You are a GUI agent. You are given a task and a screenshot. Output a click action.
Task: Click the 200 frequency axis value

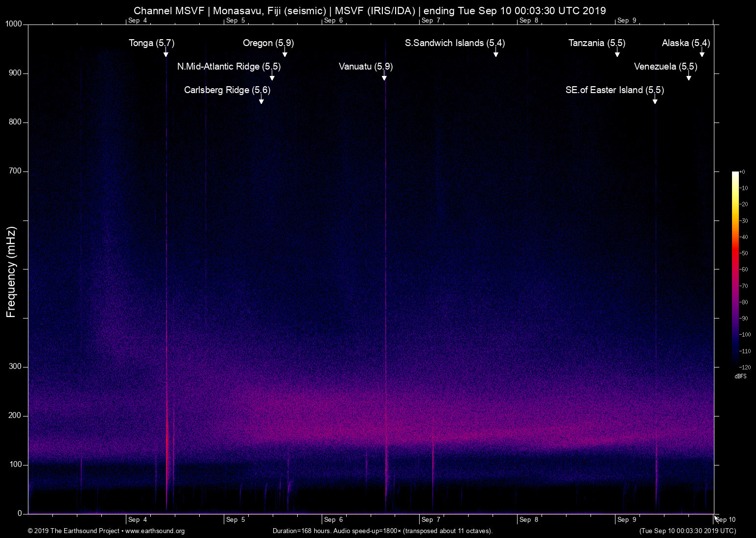point(16,416)
